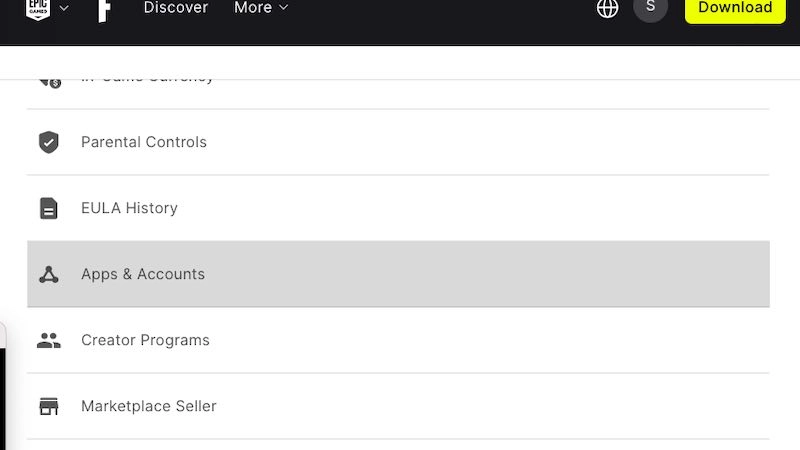Open the S account avatar
800x450 pixels.
(650, 7)
